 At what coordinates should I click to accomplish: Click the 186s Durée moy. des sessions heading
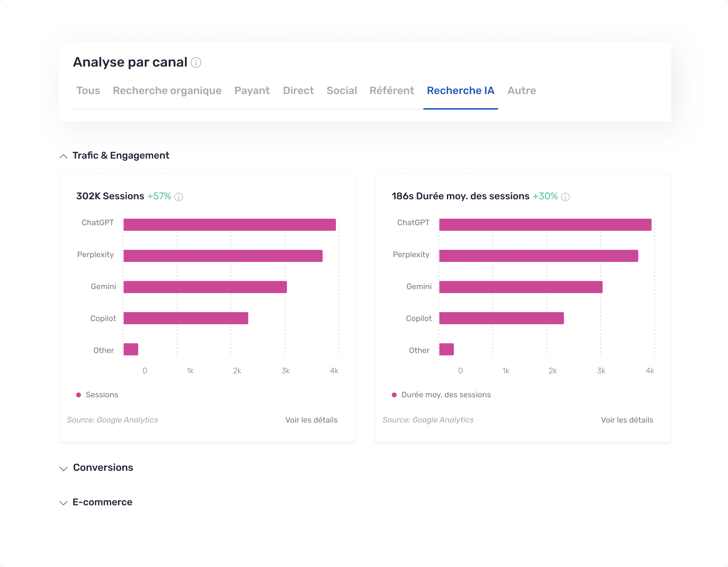460,196
